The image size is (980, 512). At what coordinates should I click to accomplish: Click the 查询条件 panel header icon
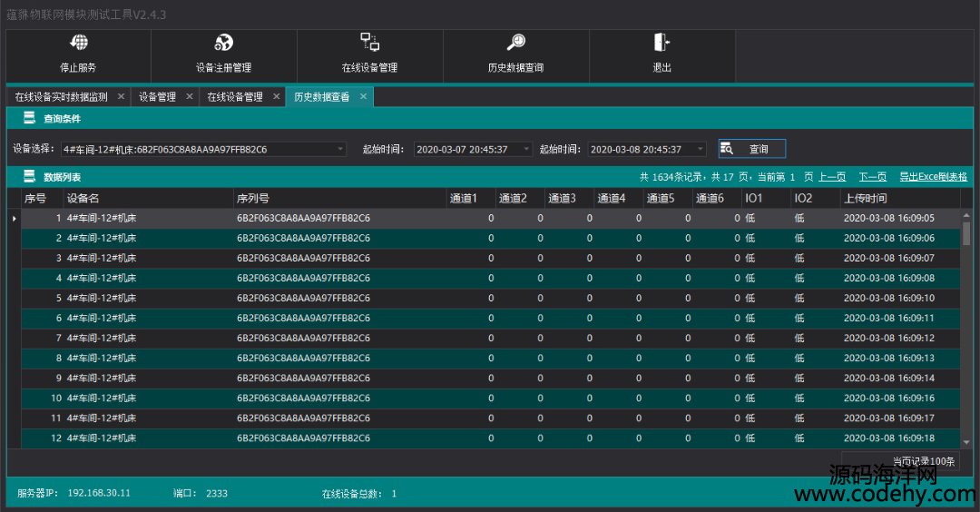pyautogui.click(x=29, y=117)
